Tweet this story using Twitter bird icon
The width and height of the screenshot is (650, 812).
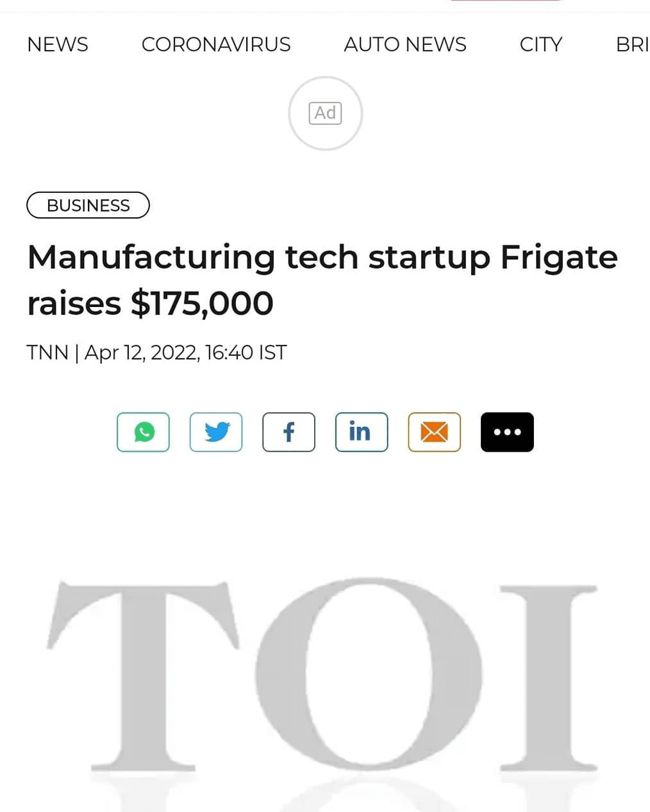point(216,432)
